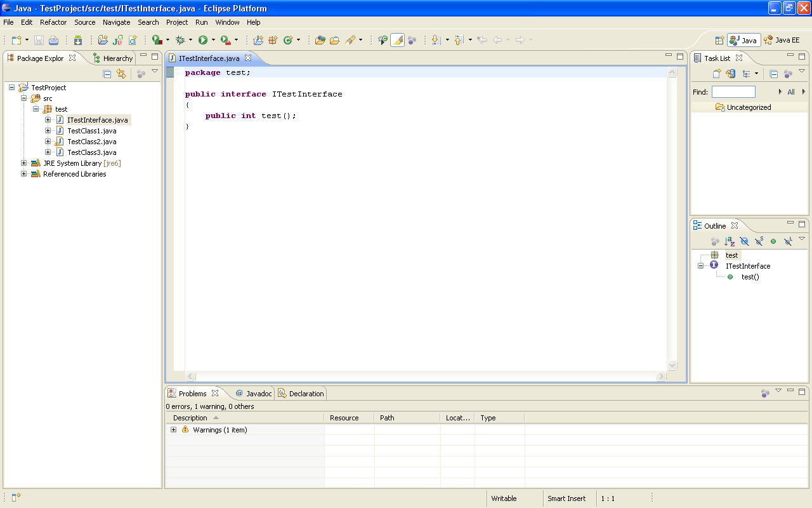Click the Find input field in Task List

point(733,92)
